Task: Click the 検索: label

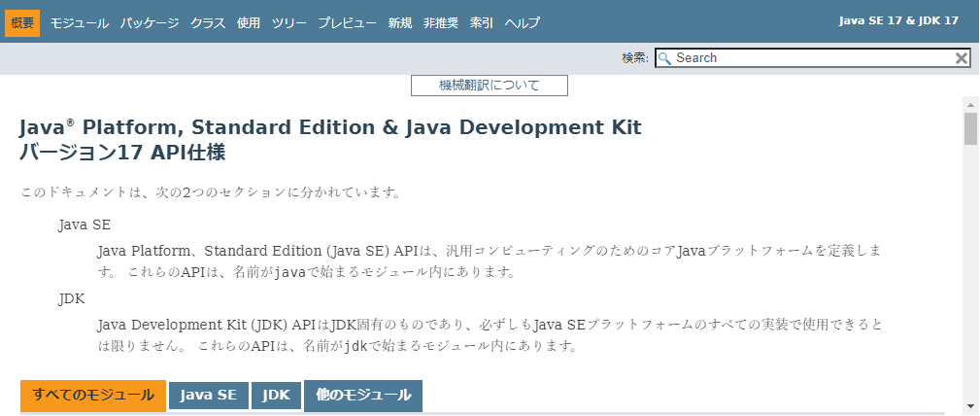Action: pos(635,58)
